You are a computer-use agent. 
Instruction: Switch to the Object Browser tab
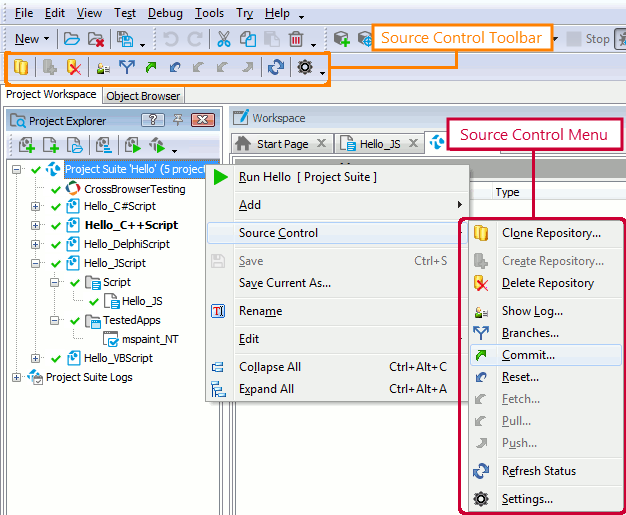point(143,96)
